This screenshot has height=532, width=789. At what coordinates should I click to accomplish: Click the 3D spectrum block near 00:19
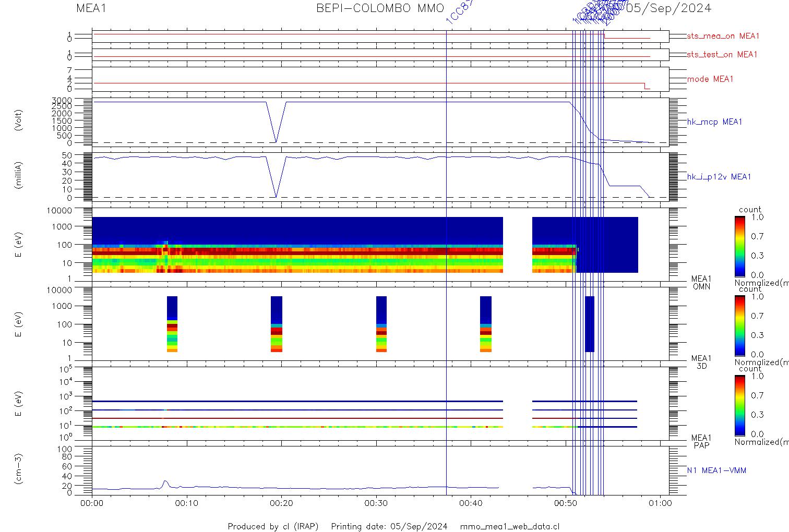click(277, 324)
